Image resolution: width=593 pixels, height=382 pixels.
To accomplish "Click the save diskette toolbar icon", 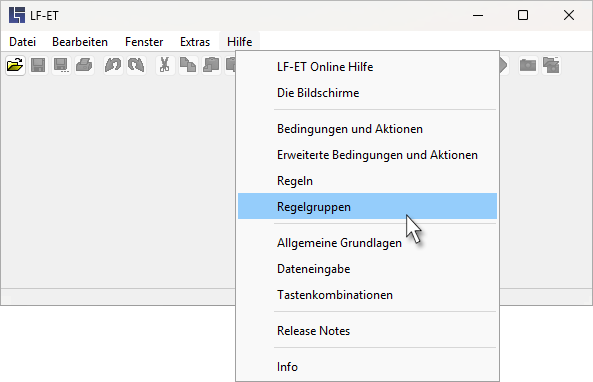I will [x=38, y=65].
